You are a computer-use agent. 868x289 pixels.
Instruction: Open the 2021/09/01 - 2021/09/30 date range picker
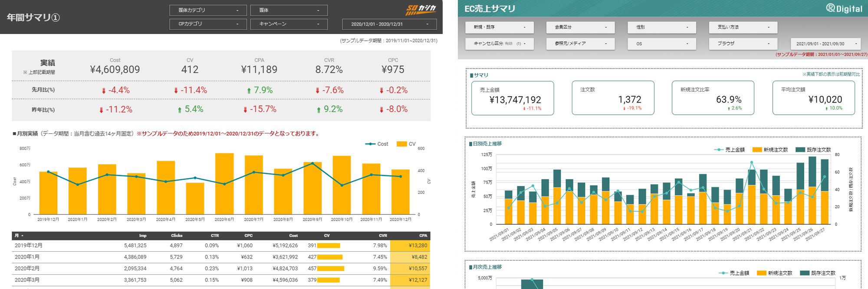tap(825, 43)
